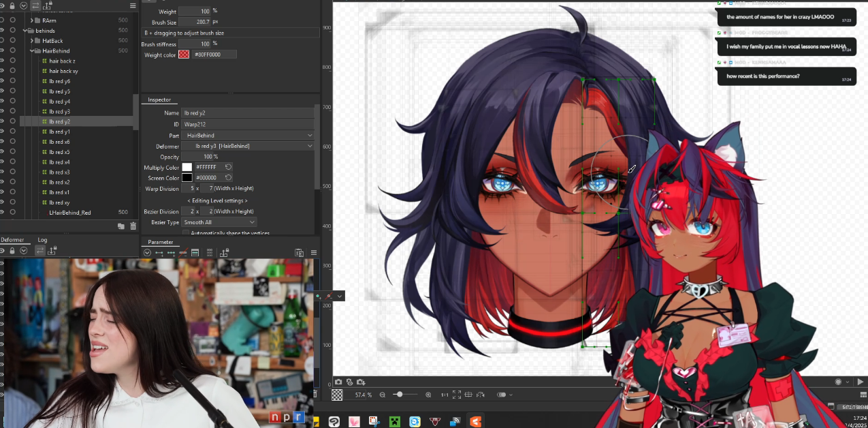Collapse the HairBehind folder
This screenshot has height=428, width=868.
31,50
